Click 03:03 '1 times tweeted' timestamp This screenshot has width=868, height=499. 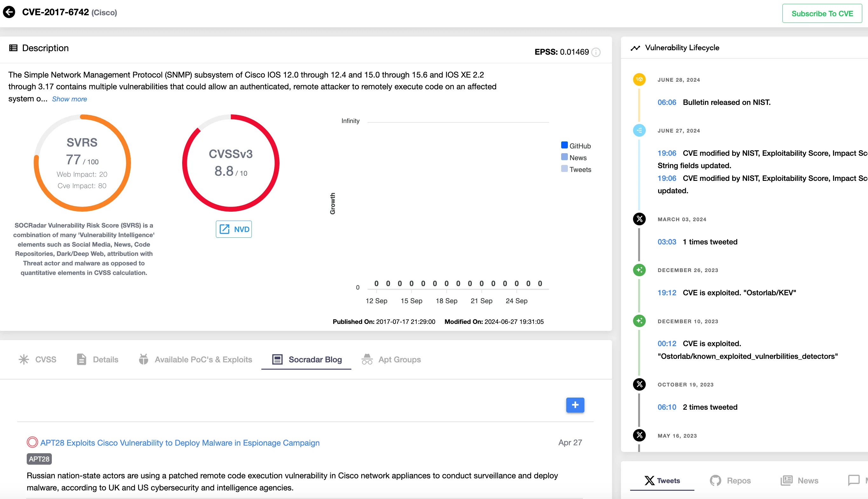(x=667, y=242)
